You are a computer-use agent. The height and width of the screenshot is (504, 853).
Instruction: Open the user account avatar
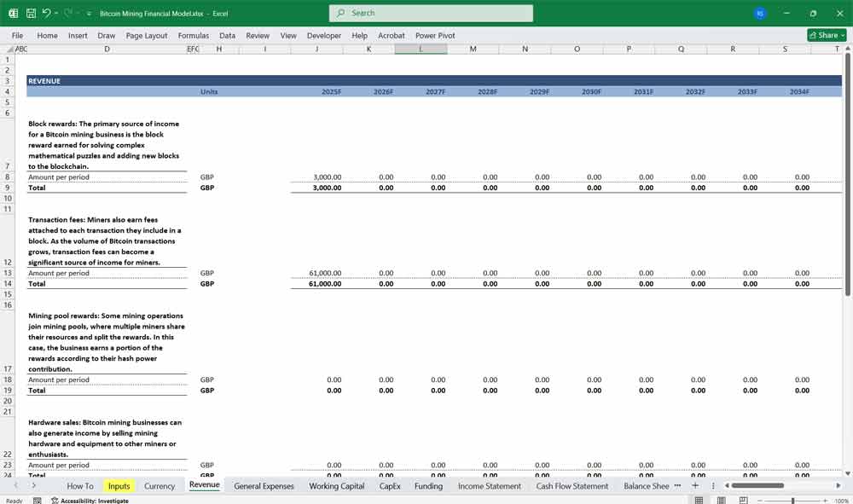point(760,14)
